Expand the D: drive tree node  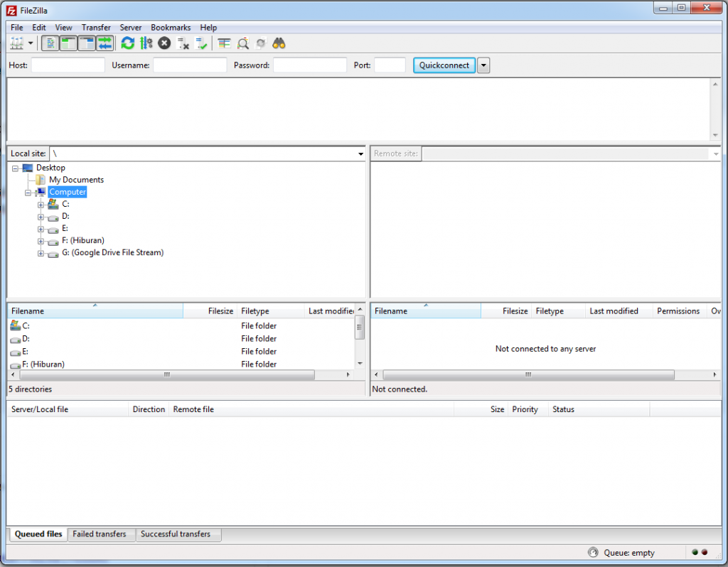click(41, 217)
